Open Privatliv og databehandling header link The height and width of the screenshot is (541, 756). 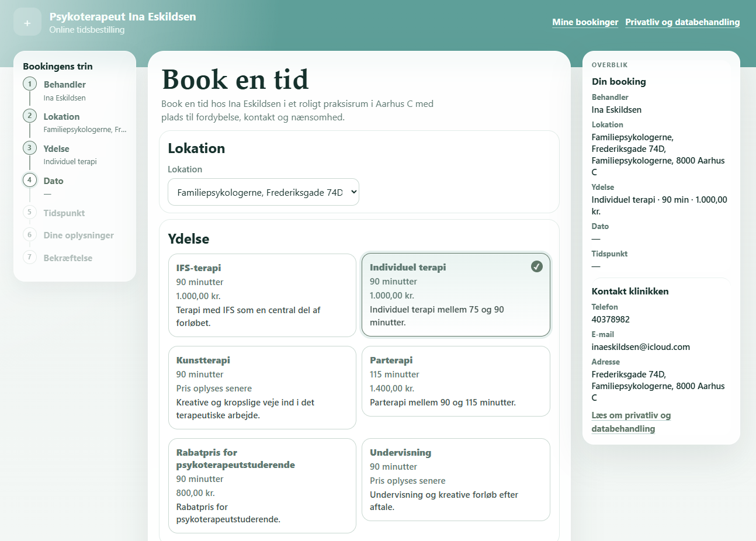(682, 22)
